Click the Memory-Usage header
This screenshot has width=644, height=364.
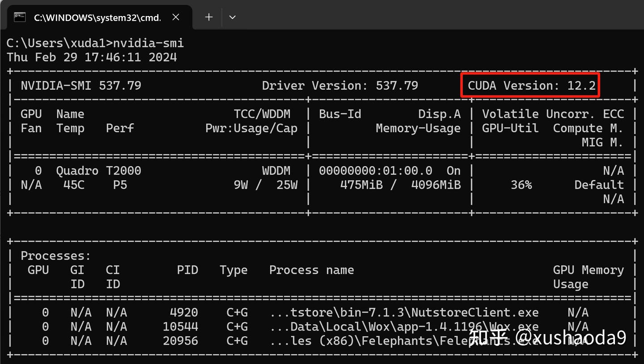click(418, 128)
